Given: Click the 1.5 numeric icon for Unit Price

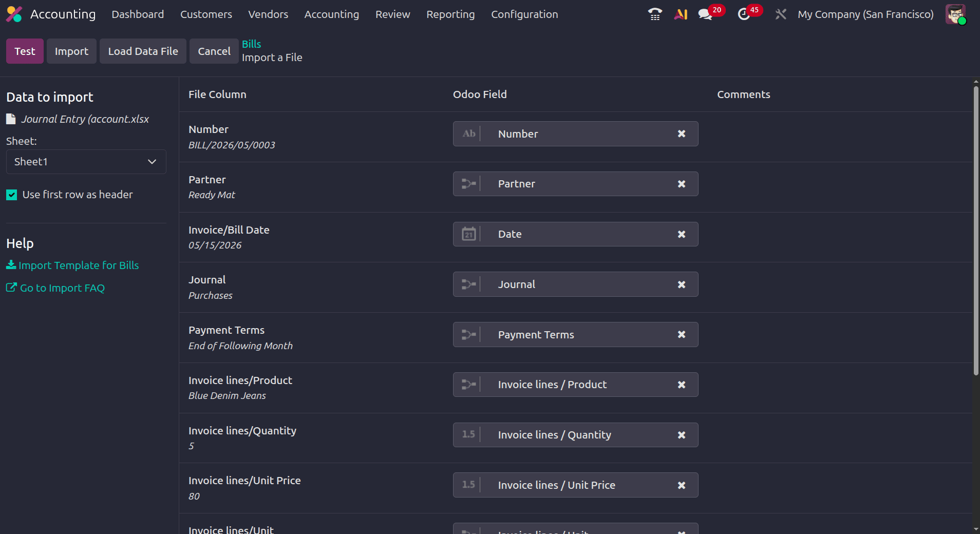Looking at the screenshot, I should point(468,485).
